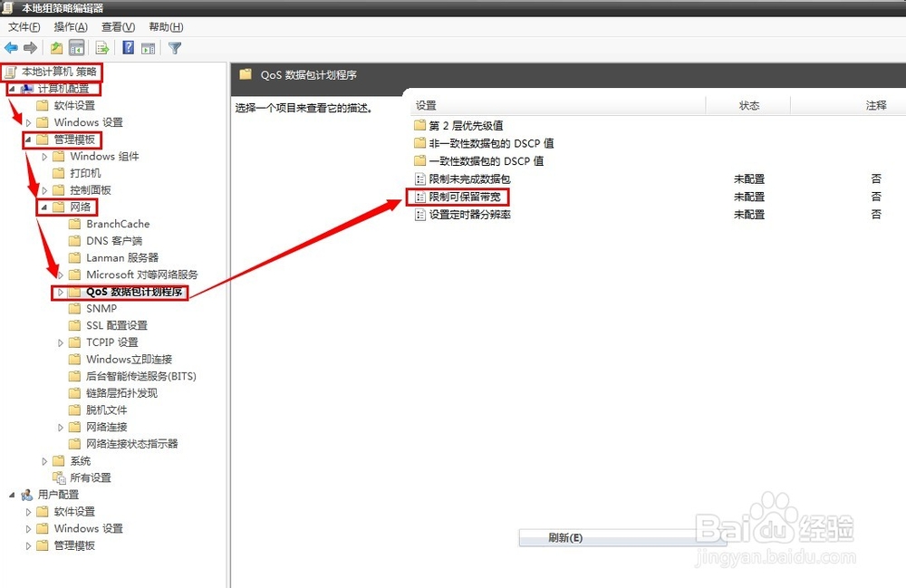The height and width of the screenshot is (588, 906).
Task: Select Windows立即连接 in the tree
Action: pos(130,360)
